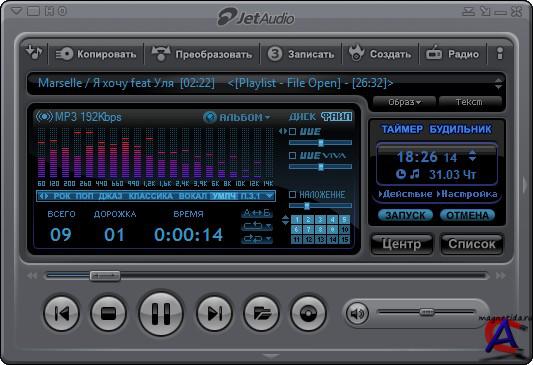This screenshot has width=533, height=365.
Task: Open the media library music note icon
Action: click(34, 53)
